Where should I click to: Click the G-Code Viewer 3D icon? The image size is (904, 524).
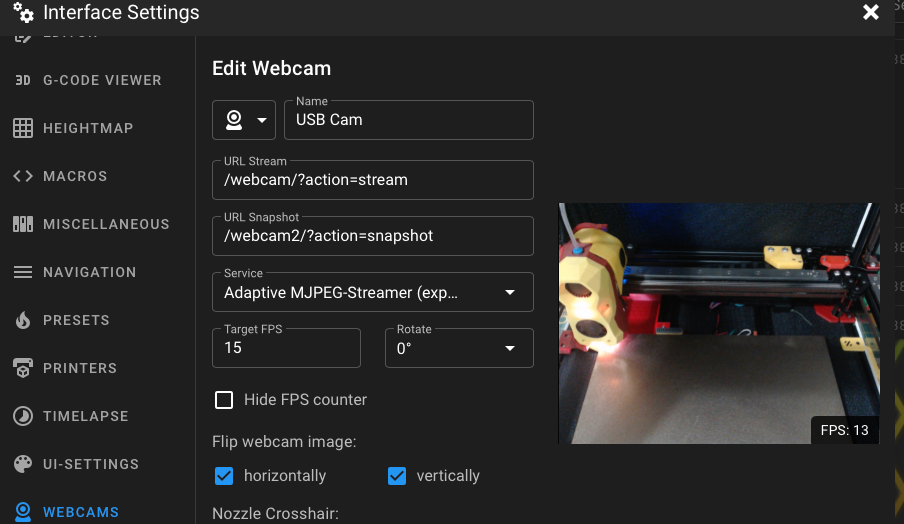pyautogui.click(x=22, y=80)
